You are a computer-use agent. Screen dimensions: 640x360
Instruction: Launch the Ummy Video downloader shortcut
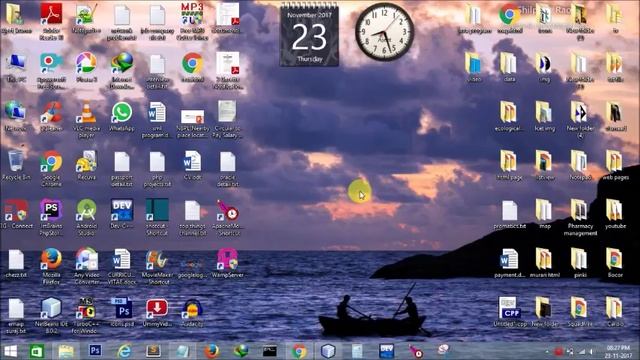coord(157,312)
